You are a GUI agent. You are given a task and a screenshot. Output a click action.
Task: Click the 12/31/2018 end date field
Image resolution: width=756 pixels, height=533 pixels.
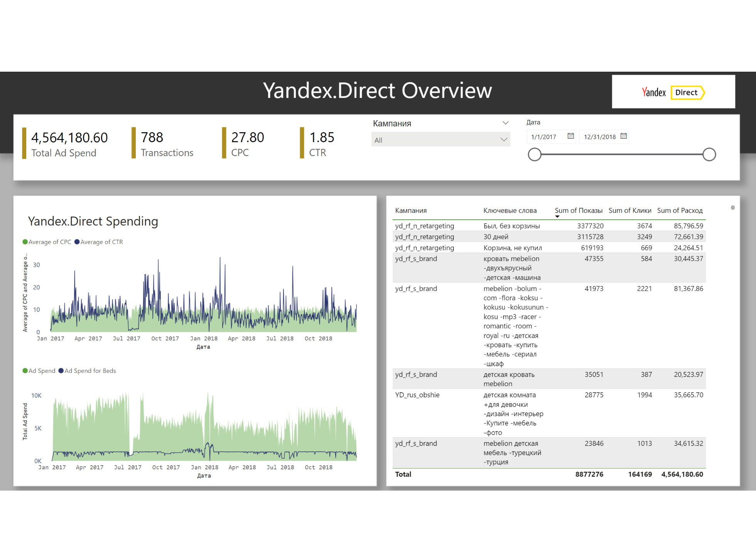coord(599,137)
